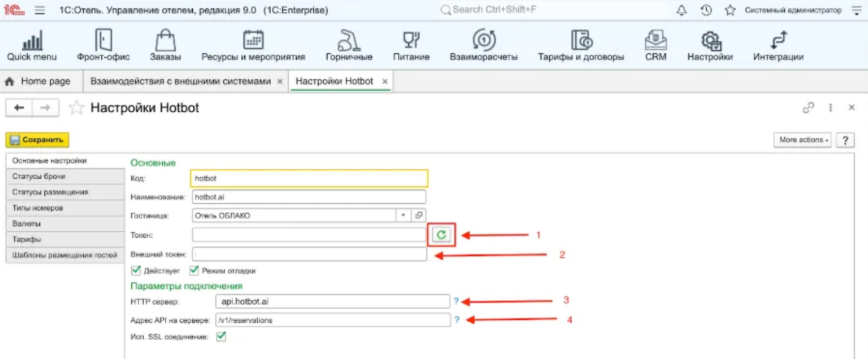The image size is (868, 359).
Task: Close the Настройки Hotbot form with X
Action: point(851,108)
